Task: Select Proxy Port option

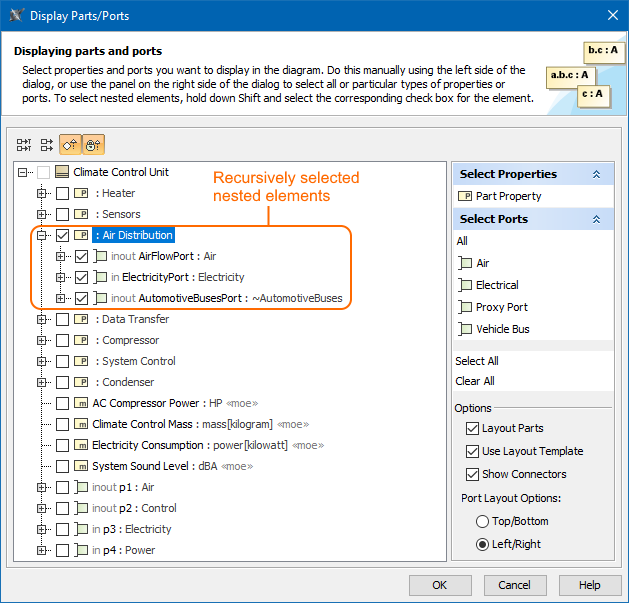Action: click(x=501, y=307)
